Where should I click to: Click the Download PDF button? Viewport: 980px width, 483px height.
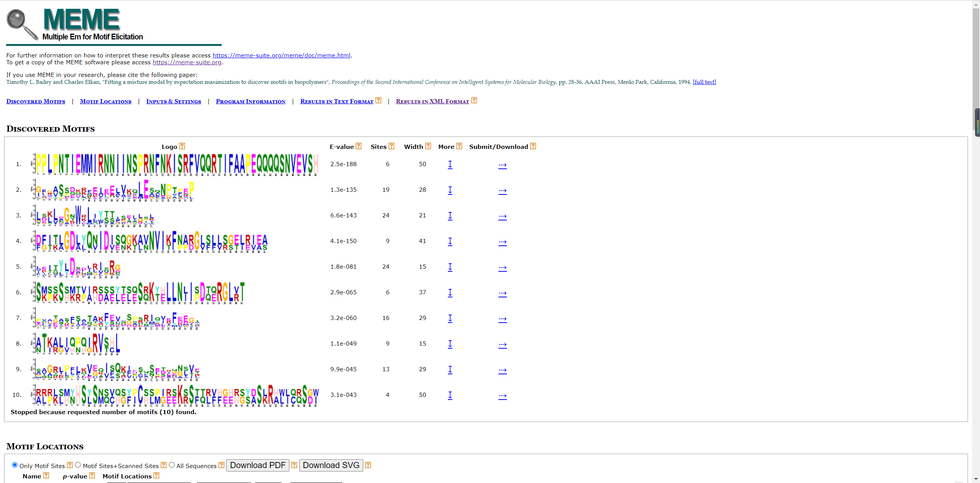(258, 465)
